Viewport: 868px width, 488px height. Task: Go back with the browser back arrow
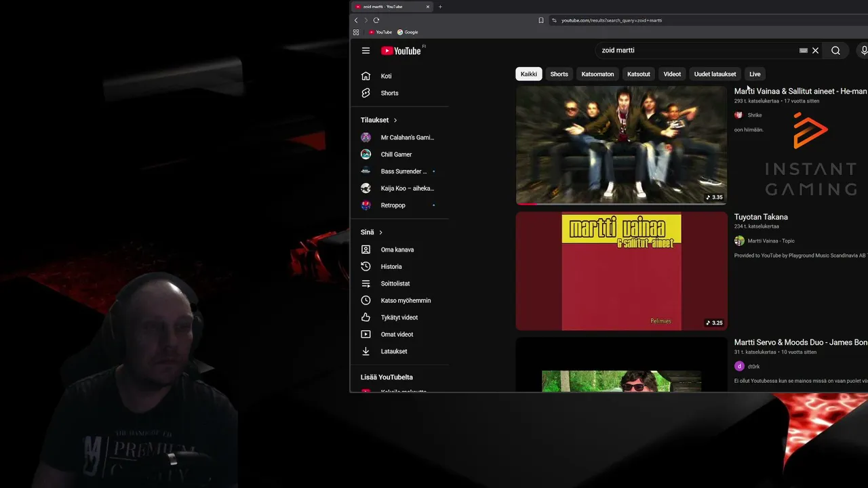[x=356, y=20]
